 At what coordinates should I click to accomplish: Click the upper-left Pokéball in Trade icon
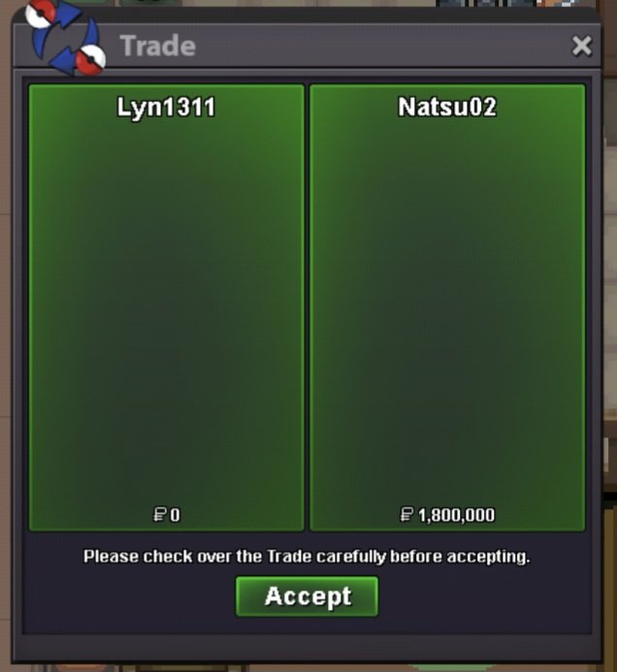point(40,13)
